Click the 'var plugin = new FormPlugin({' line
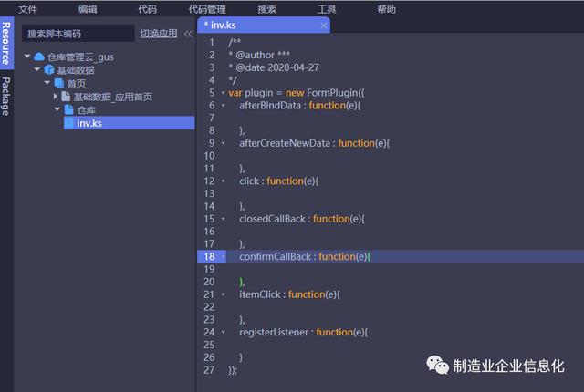This screenshot has height=392, width=584. point(297,93)
